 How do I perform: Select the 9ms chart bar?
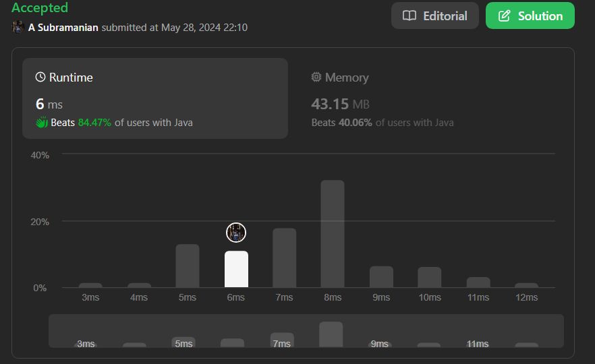381,277
